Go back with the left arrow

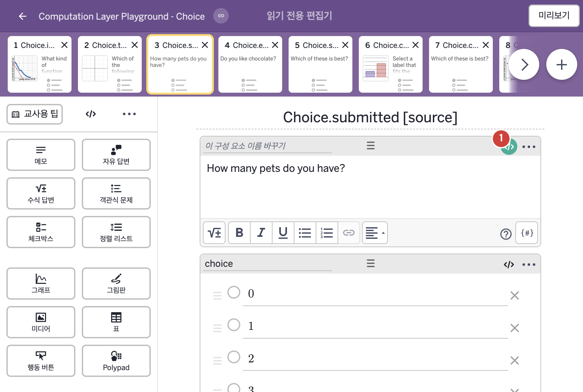[22, 16]
